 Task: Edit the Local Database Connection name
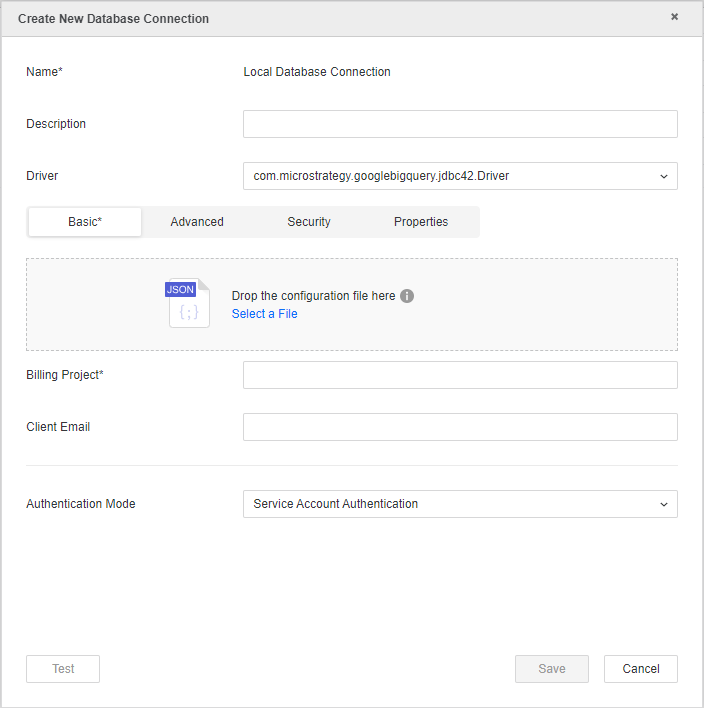[x=317, y=72]
